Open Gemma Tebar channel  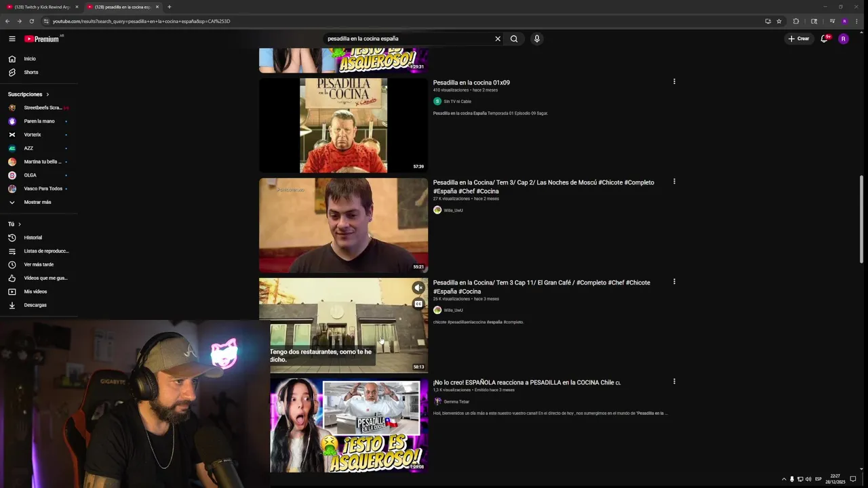(x=456, y=402)
